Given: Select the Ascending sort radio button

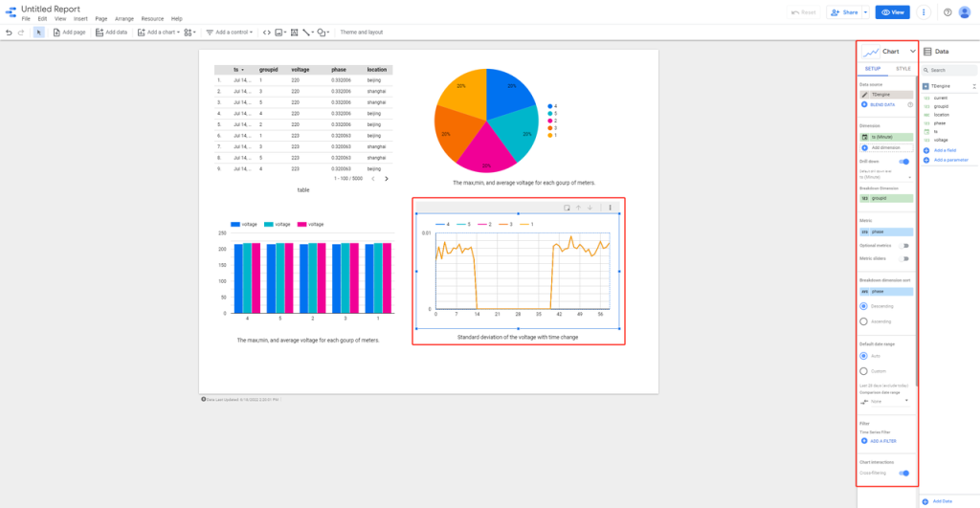Looking at the screenshot, I should [864, 321].
